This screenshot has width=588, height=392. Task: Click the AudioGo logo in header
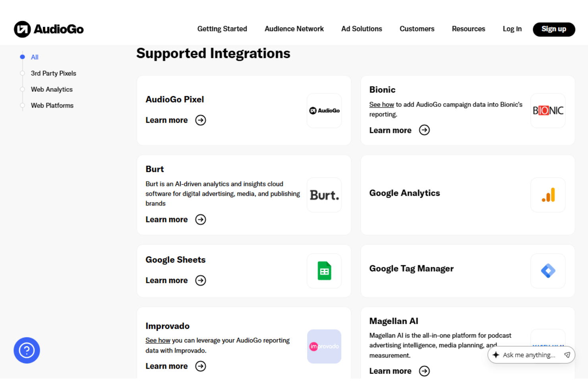coord(49,29)
